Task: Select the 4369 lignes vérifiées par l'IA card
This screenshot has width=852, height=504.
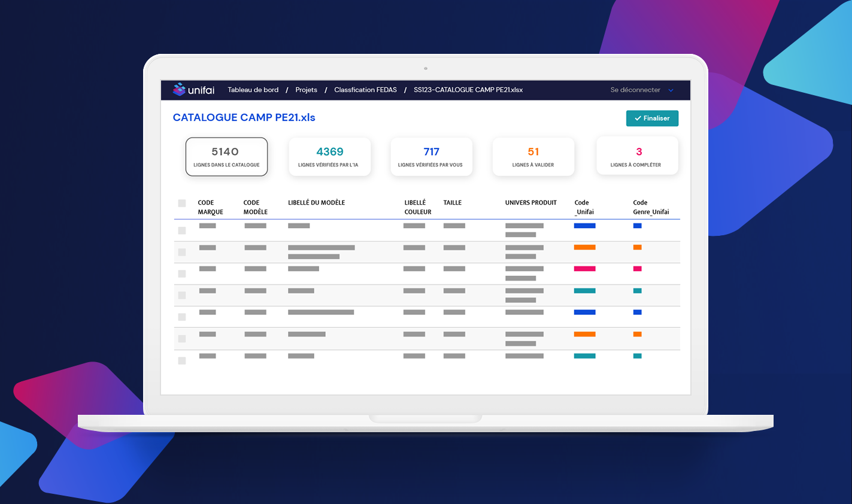Action: [x=330, y=157]
